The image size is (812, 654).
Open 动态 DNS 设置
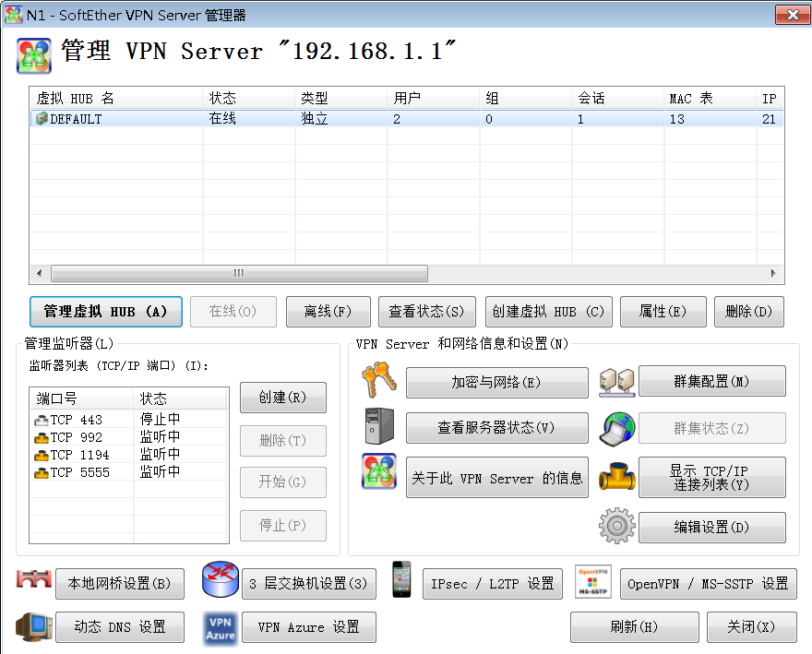tap(120, 627)
